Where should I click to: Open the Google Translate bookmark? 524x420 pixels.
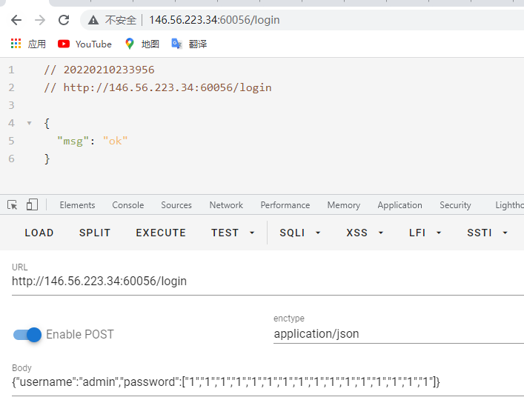(x=189, y=44)
